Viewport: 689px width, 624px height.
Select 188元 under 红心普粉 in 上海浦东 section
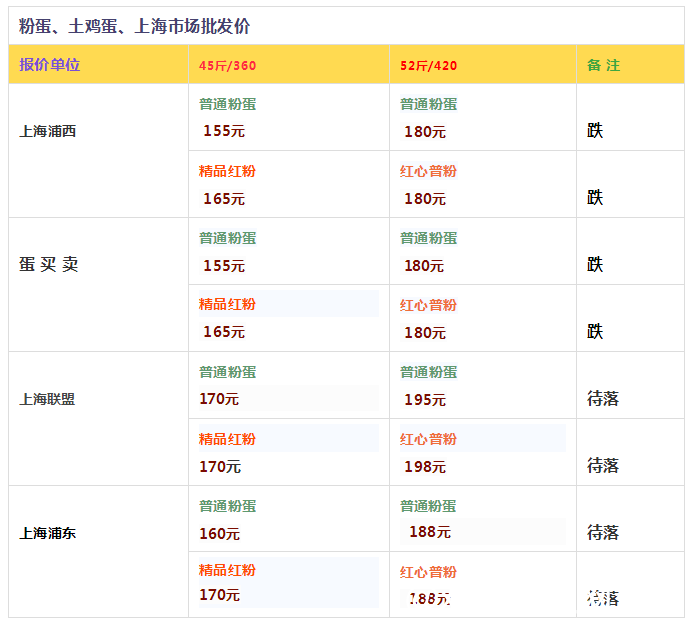click(x=430, y=599)
